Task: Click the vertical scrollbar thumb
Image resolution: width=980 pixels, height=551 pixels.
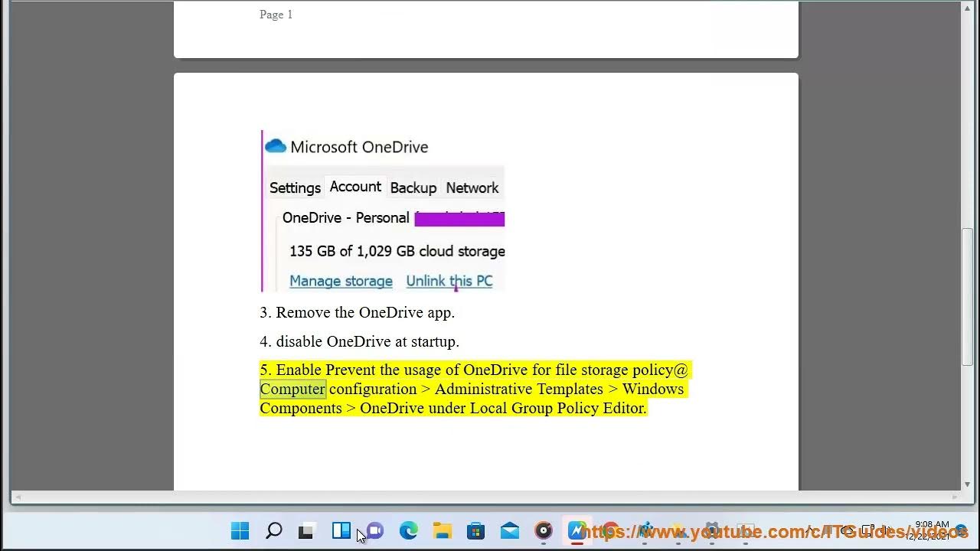Action: (x=968, y=297)
